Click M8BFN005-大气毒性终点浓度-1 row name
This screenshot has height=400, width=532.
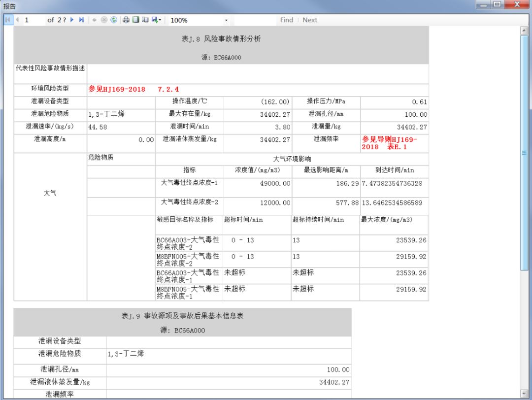click(x=188, y=293)
